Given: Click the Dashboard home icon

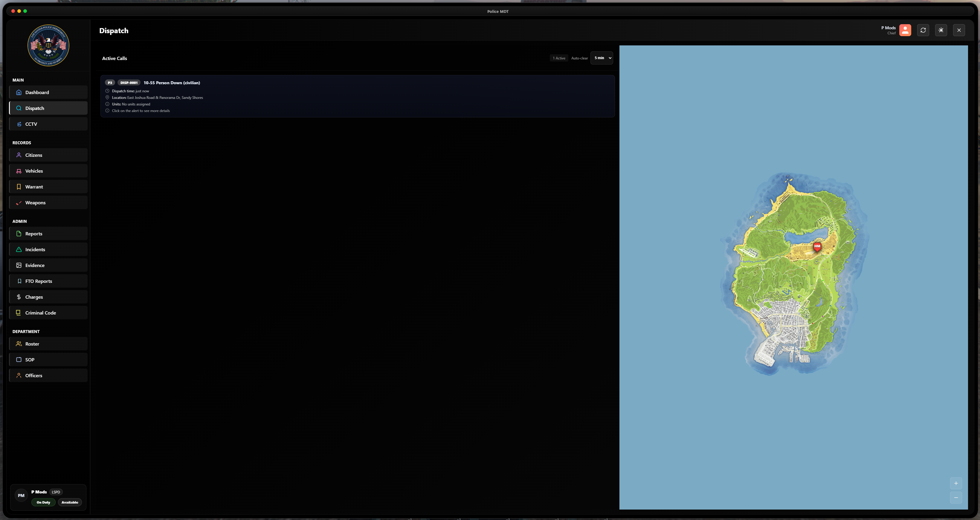Looking at the screenshot, I should [x=19, y=92].
